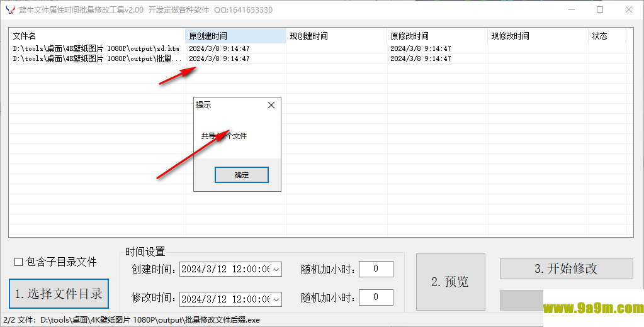Click the 状态 column header
Image resolution: width=644 pixels, height=327 pixels.
point(607,36)
